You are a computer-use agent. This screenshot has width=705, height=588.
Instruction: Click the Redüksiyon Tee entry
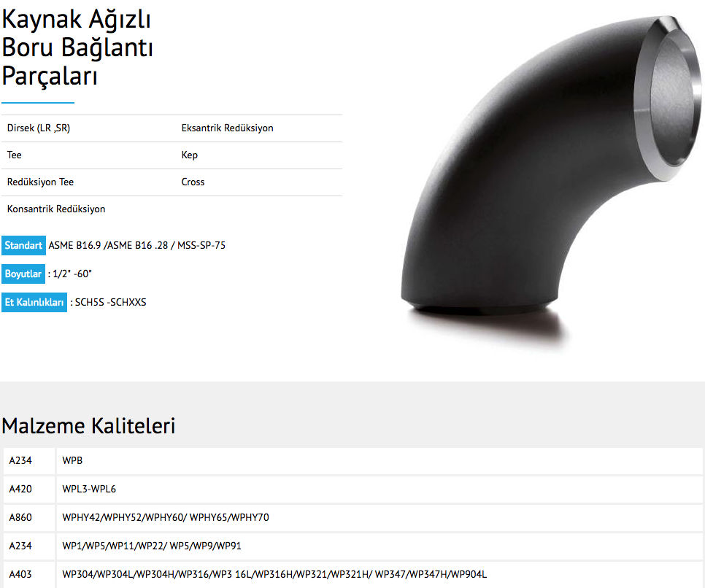pyautogui.click(x=40, y=182)
